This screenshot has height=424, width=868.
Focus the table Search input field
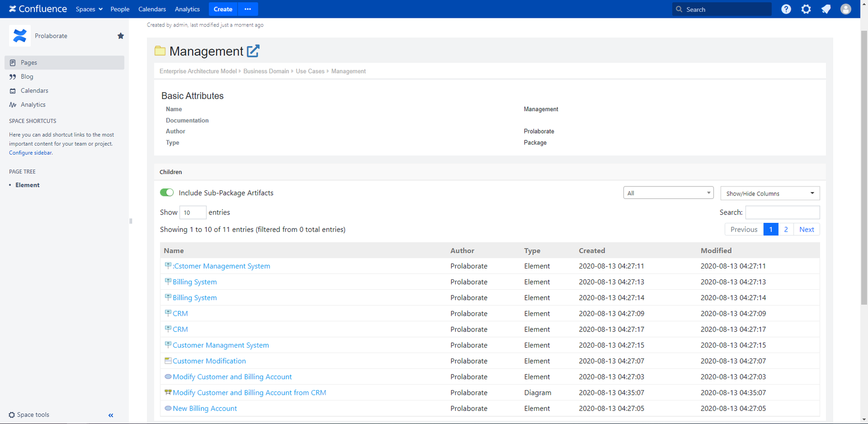click(783, 212)
